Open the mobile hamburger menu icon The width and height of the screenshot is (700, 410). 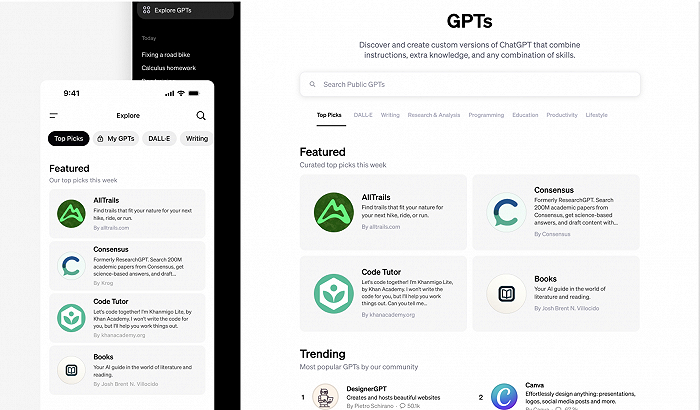(54, 116)
